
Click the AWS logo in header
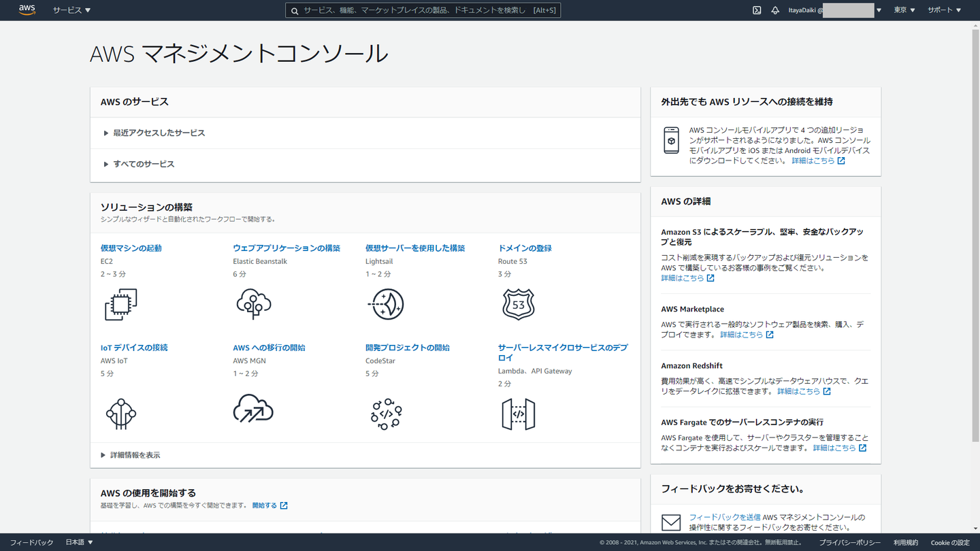27,10
